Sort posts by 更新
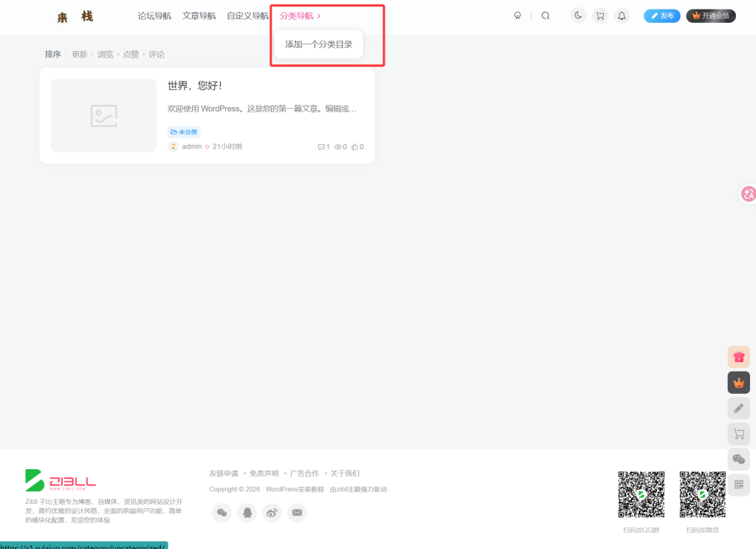This screenshot has width=756, height=549. (80, 55)
